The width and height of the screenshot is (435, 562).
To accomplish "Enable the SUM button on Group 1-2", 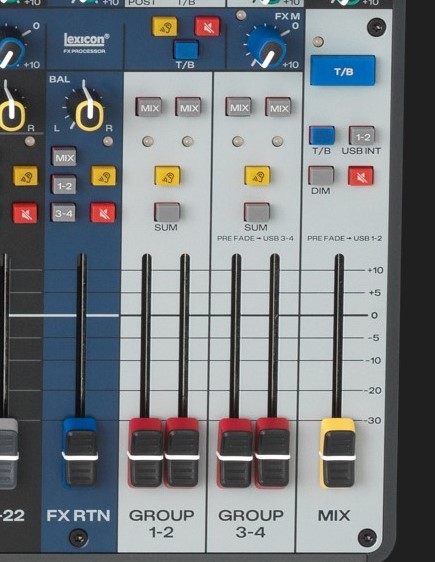I will [x=167, y=212].
